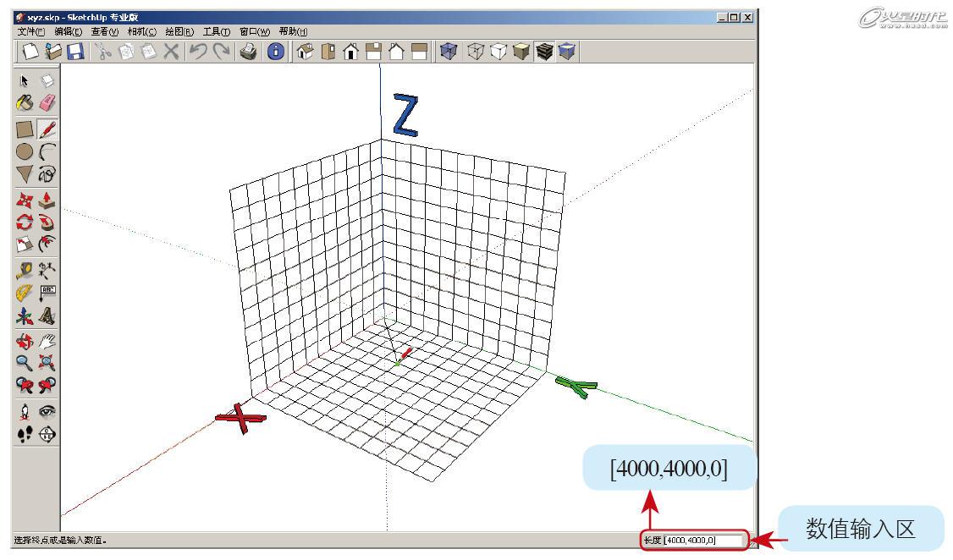Choose the 3D Text tool
The width and height of the screenshot is (953, 560).
click(47, 316)
